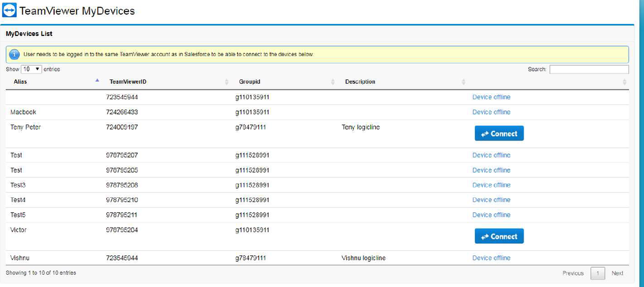Click Device offline for ID 723545944 first row
The height and width of the screenshot is (287, 644).
click(491, 97)
